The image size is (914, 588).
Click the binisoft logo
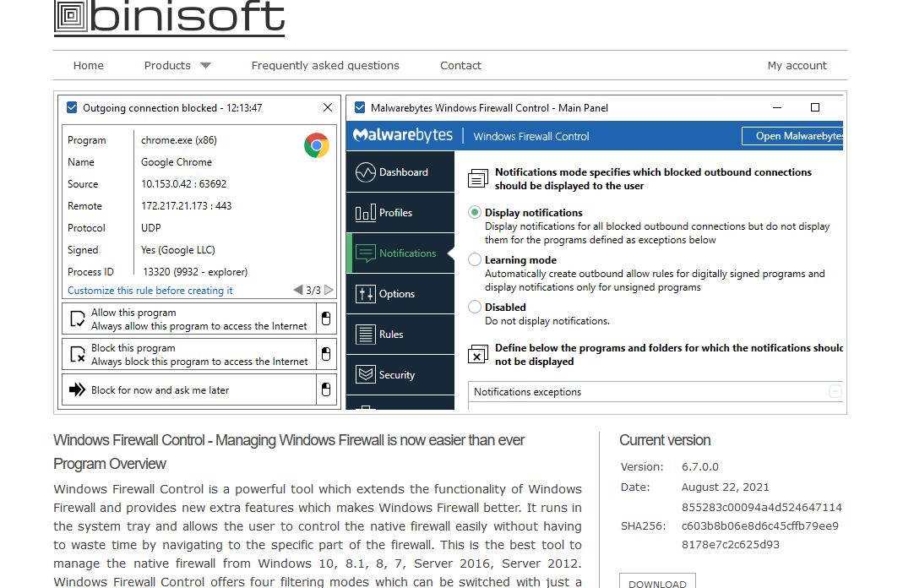tap(169, 18)
